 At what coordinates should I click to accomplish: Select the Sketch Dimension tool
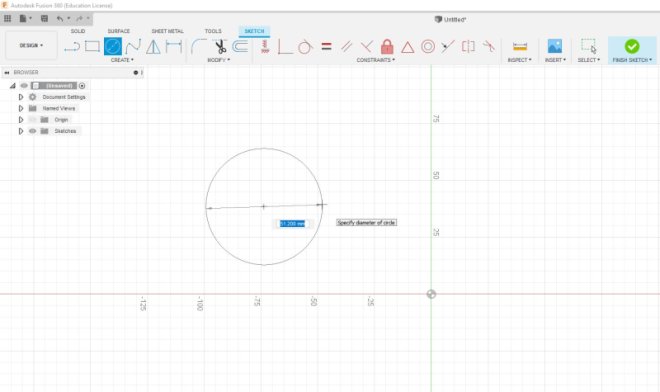[x=173, y=46]
